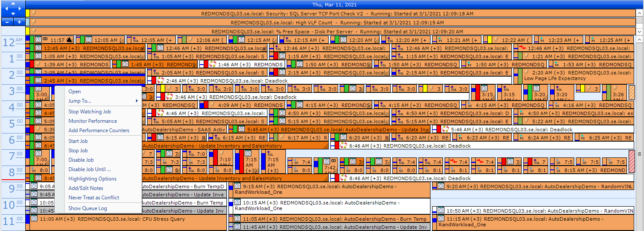Expand the Jump To... submenu arrow

[137, 101]
